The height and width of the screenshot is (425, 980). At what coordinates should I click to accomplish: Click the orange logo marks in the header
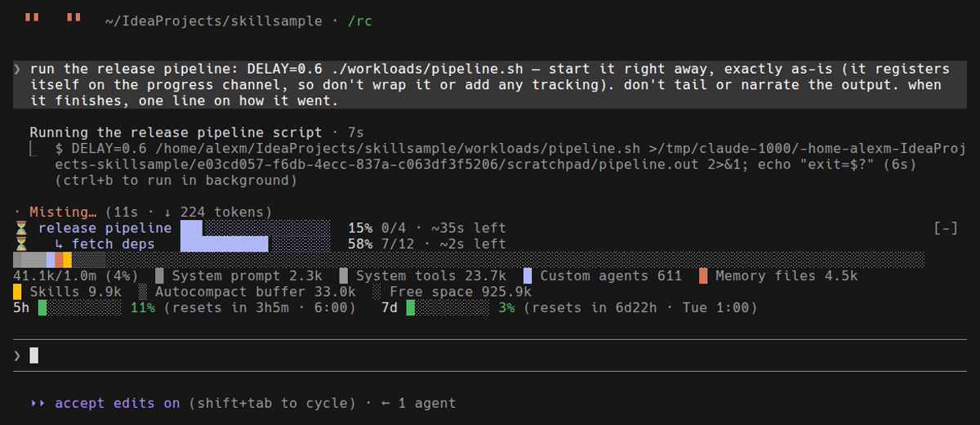coord(52,18)
